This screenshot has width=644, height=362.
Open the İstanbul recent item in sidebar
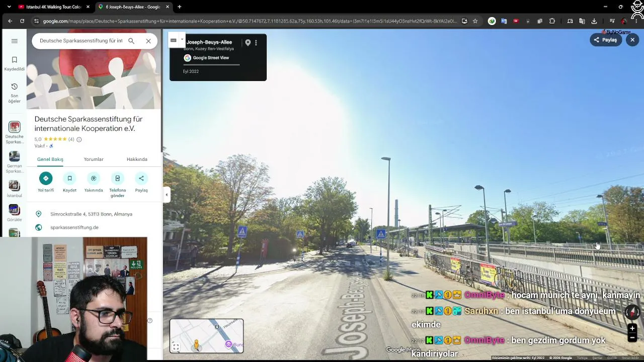(x=15, y=189)
